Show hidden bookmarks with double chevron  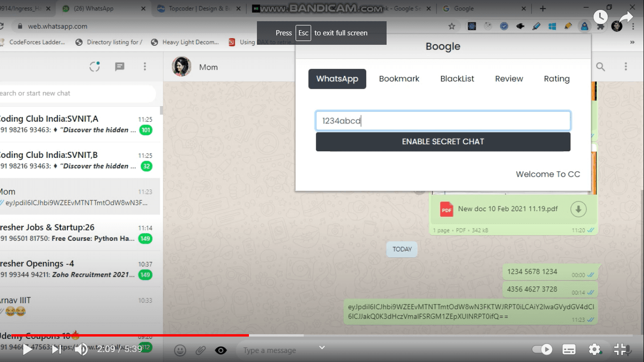[632, 42]
